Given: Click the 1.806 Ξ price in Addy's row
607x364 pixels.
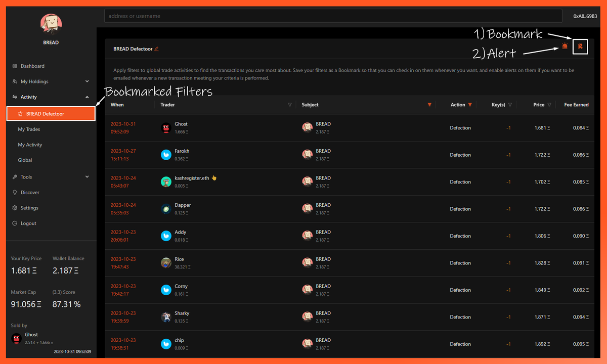Looking at the screenshot, I should [543, 236].
